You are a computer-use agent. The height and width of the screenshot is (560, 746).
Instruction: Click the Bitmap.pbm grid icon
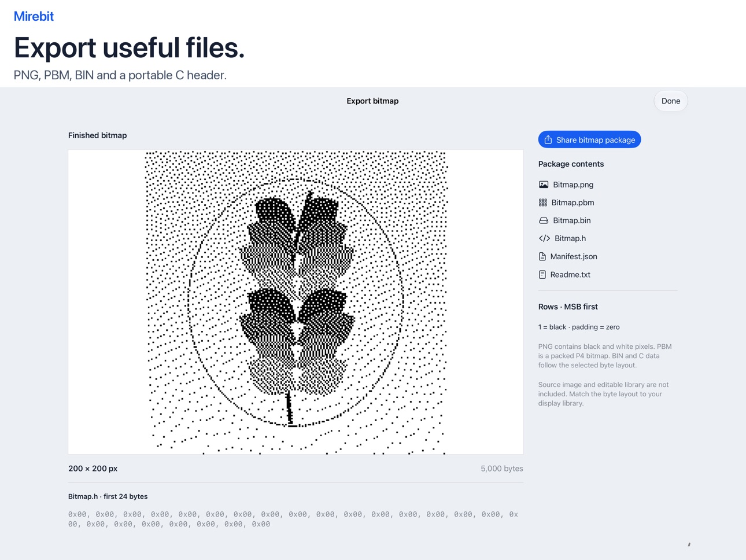[x=543, y=202]
